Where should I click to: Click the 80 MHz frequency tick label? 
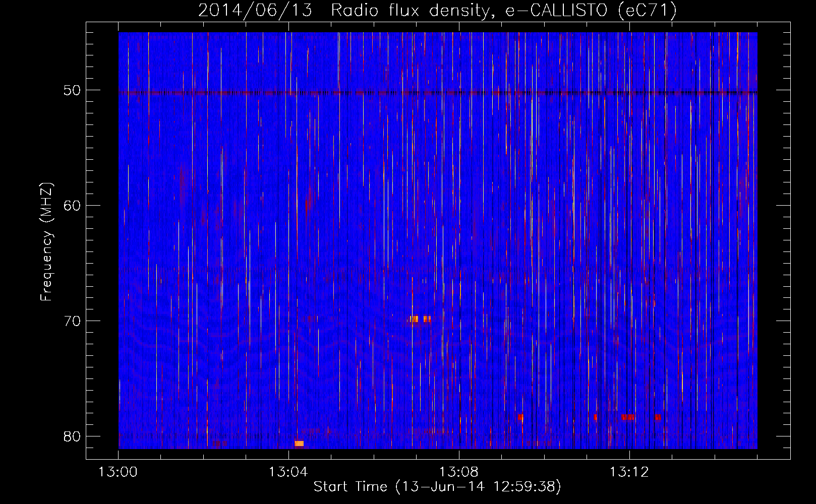coord(72,436)
